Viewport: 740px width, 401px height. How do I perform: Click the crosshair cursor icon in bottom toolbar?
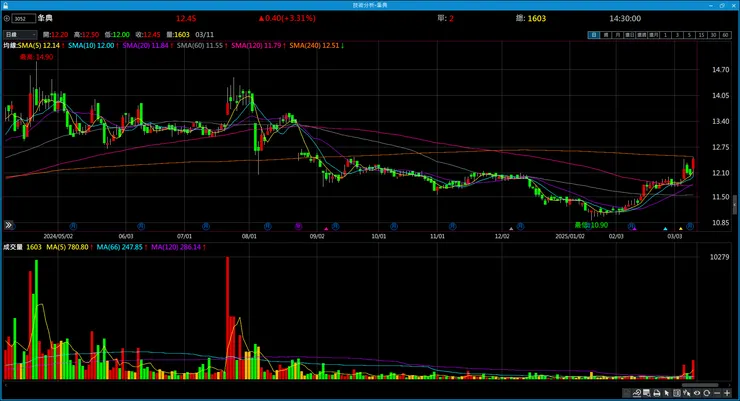coord(687,393)
